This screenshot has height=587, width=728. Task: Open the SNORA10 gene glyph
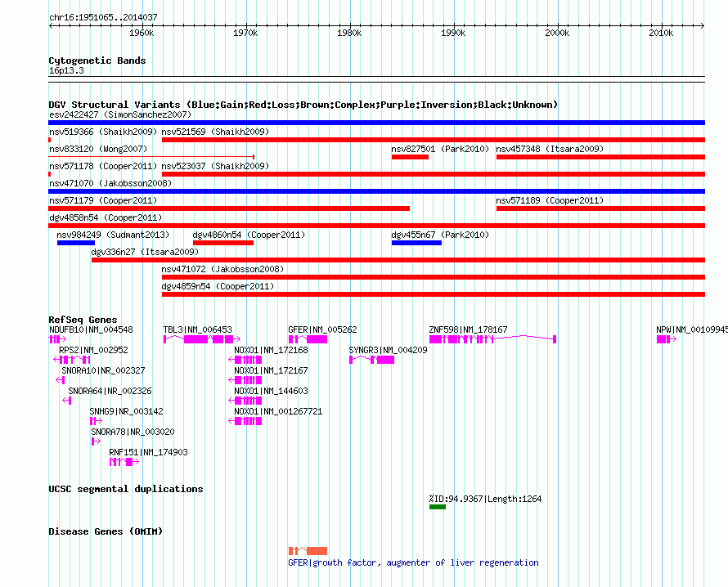61,380
